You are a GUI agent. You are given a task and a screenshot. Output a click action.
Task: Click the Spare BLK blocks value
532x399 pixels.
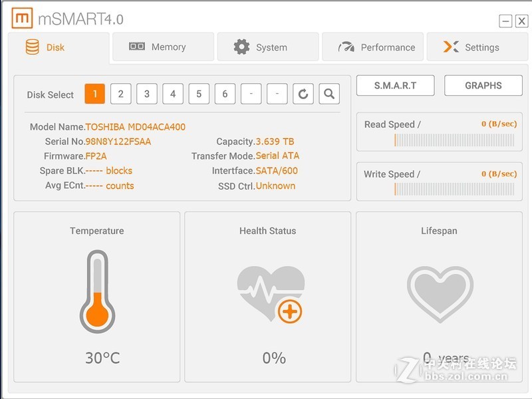109,171
